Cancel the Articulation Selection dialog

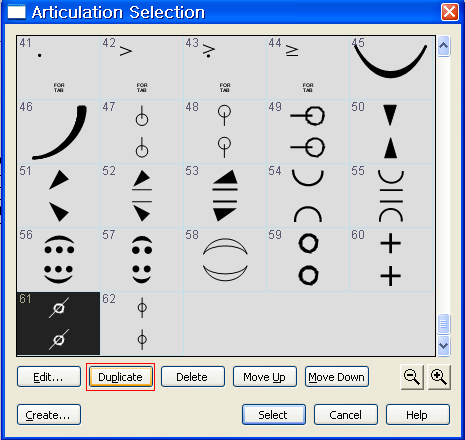coord(346,415)
